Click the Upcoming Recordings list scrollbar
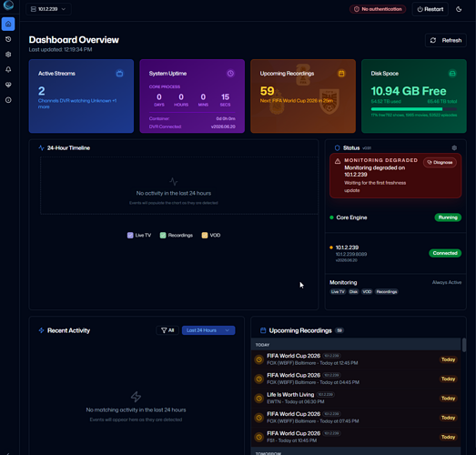Image resolution: width=476 pixels, height=455 pixels. tap(464, 345)
